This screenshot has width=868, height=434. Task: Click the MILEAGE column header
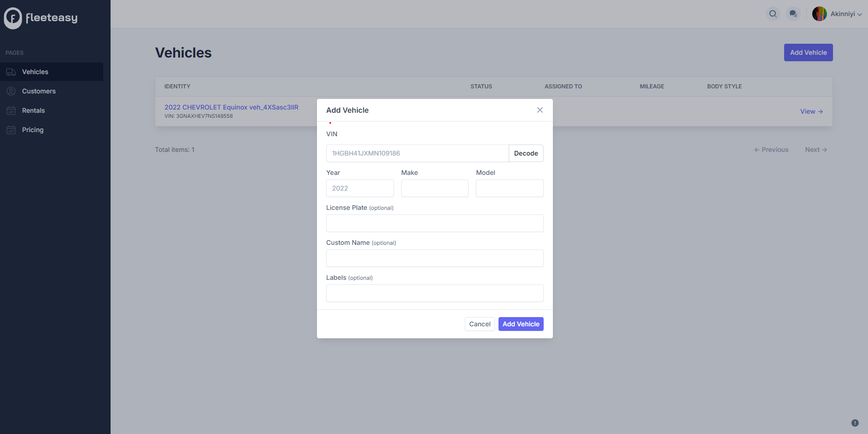(652, 87)
